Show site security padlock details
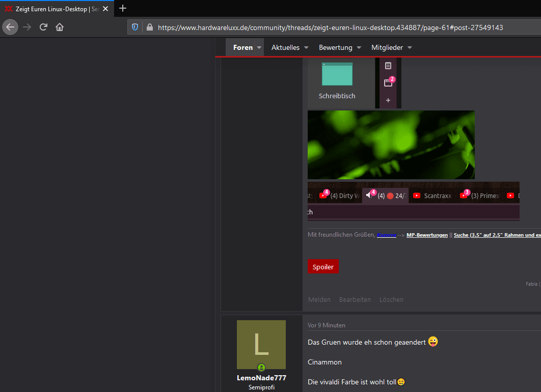 pos(149,27)
